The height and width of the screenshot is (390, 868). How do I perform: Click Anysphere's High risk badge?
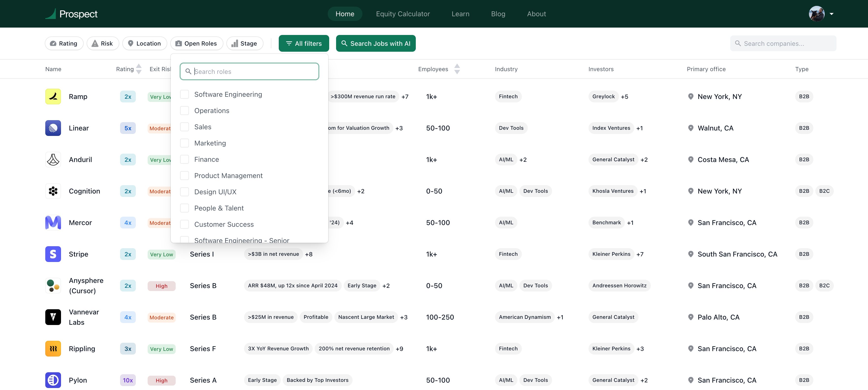click(x=161, y=286)
